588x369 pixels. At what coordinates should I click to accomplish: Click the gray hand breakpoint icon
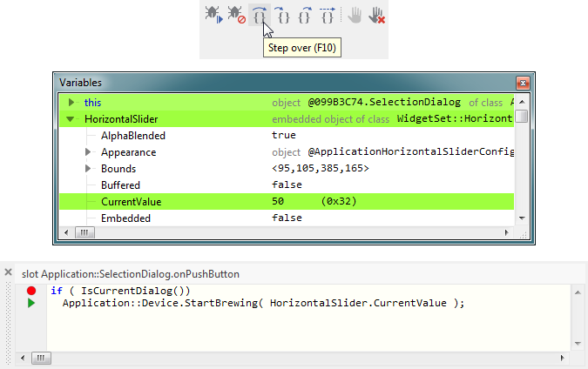(355, 14)
